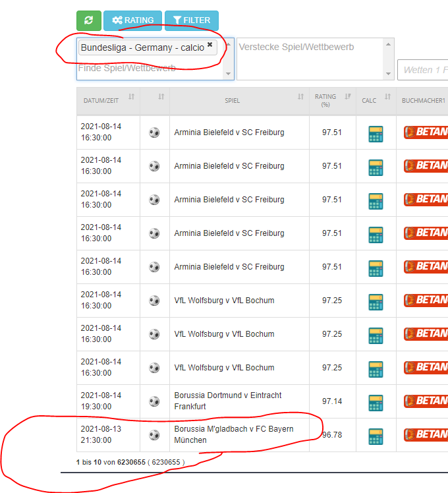Expand the Finde Spiel/Wettbewerb dropdown arrow
The height and width of the screenshot is (493, 448).
[229, 74]
